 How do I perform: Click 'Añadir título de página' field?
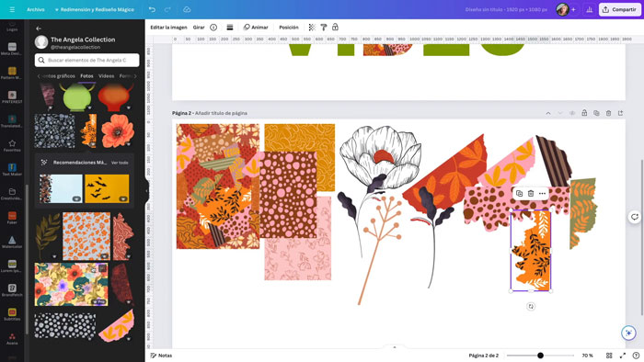221,113
